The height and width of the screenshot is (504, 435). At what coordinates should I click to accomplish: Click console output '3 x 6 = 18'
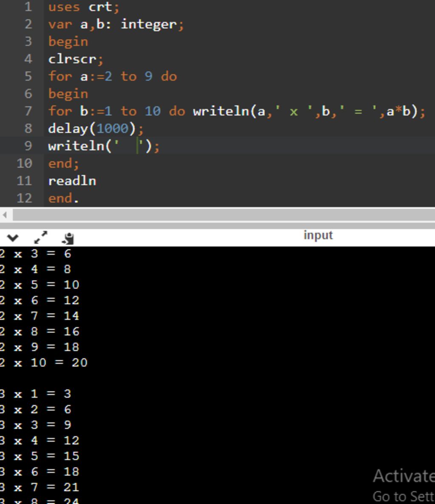(x=39, y=472)
